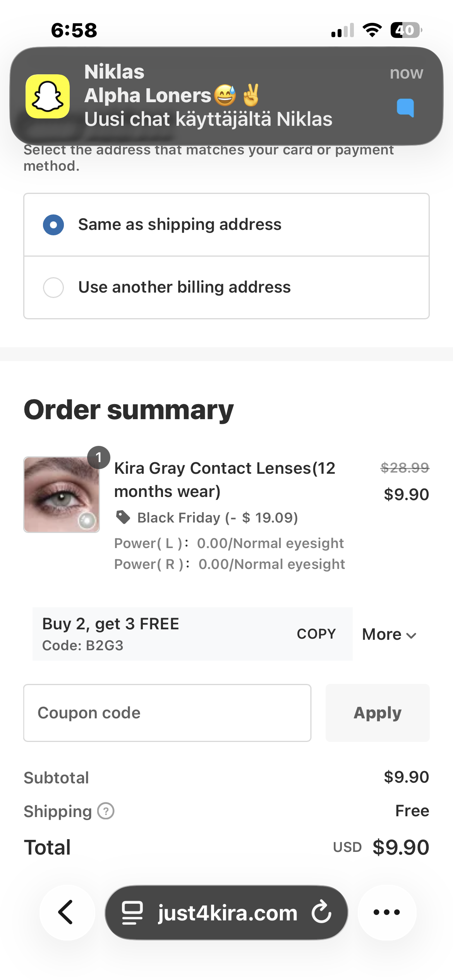Reload the just4kira.com page
Image resolution: width=453 pixels, height=980 pixels.
pyautogui.click(x=322, y=912)
